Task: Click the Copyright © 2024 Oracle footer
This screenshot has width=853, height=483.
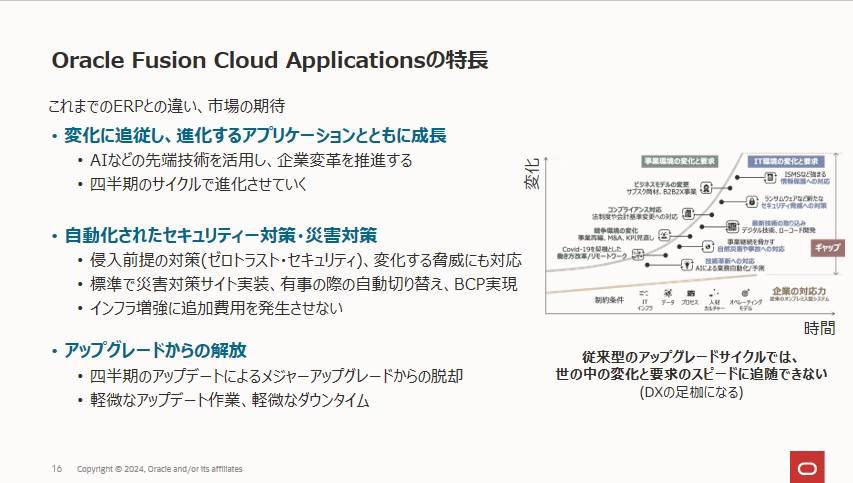Action: (x=159, y=469)
